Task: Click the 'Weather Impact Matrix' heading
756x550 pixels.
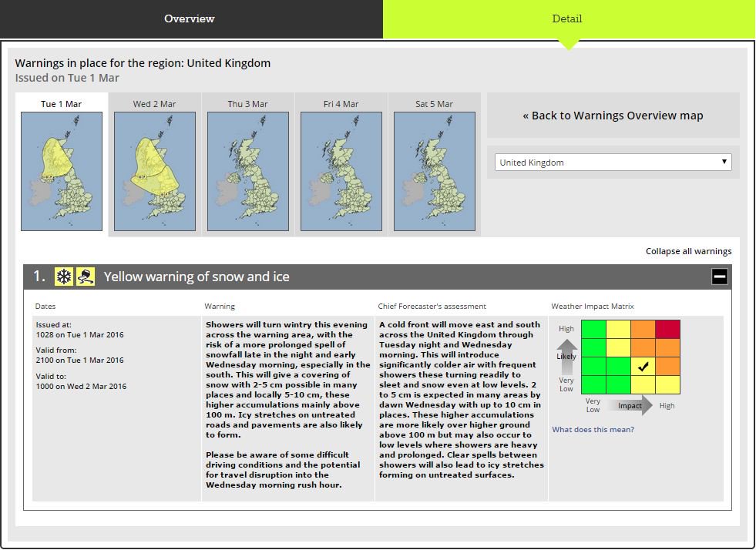Action: coord(593,306)
